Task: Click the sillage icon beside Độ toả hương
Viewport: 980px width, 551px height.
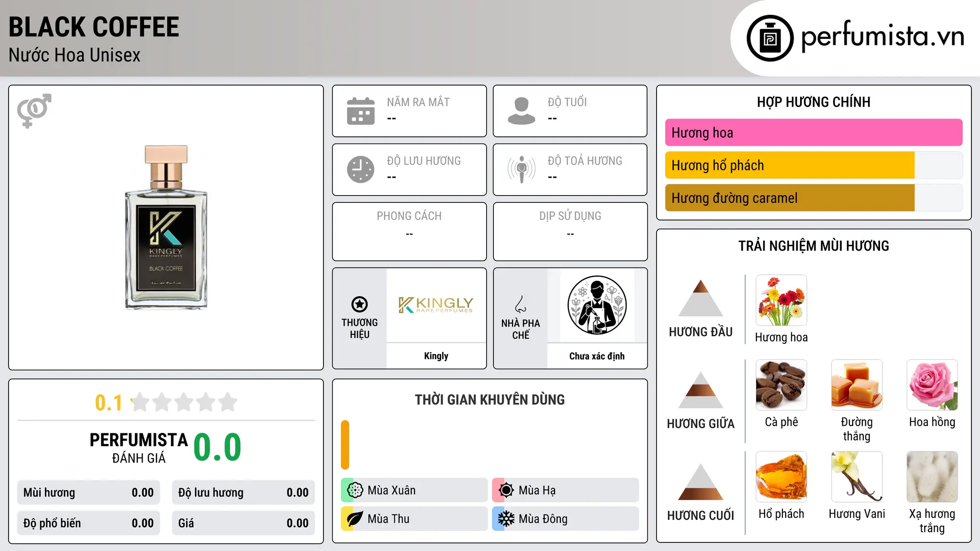Action: [522, 169]
